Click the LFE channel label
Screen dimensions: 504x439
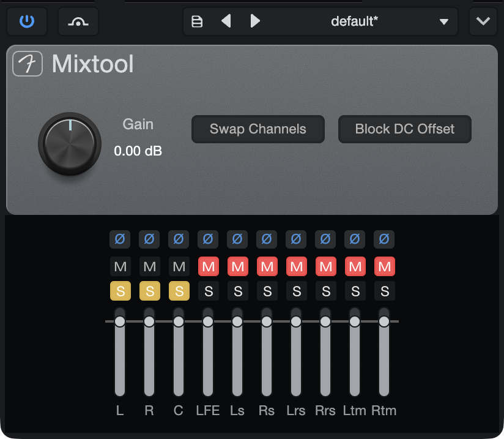pyautogui.click(x=208, y=411)
